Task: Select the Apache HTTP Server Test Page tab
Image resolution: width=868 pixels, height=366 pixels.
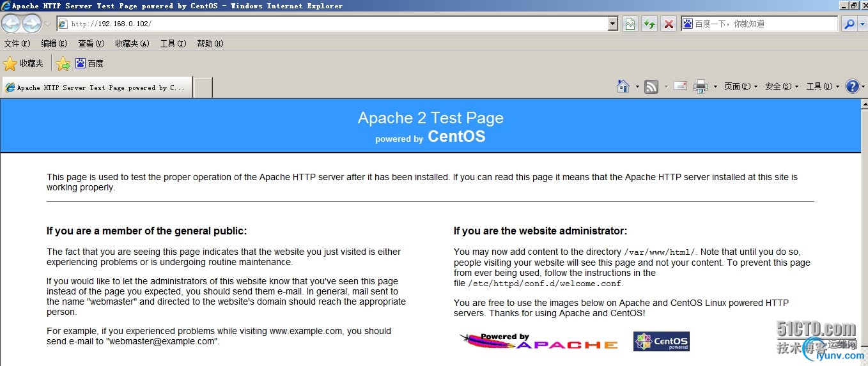Action: point(97,88)
